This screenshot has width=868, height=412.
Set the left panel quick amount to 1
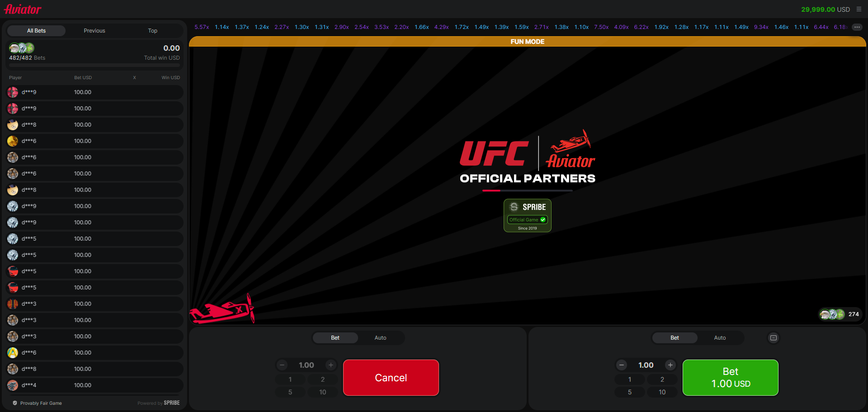[290, 379]
